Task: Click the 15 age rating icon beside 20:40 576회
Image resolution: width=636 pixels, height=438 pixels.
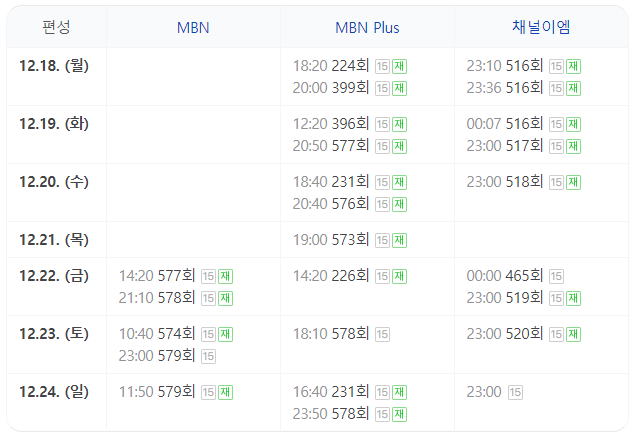Action: tap(382, 204)
